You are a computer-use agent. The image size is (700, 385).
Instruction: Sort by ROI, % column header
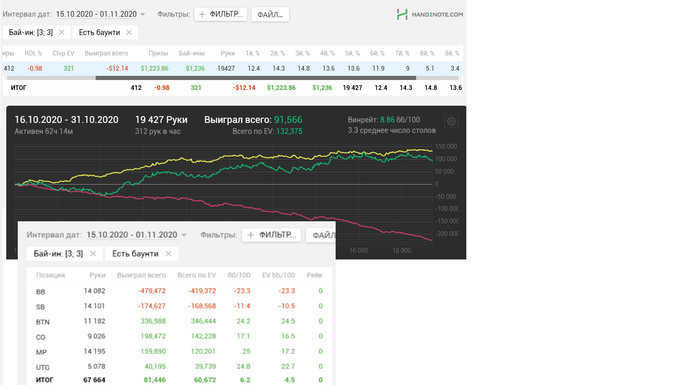(x=33, y=53)
